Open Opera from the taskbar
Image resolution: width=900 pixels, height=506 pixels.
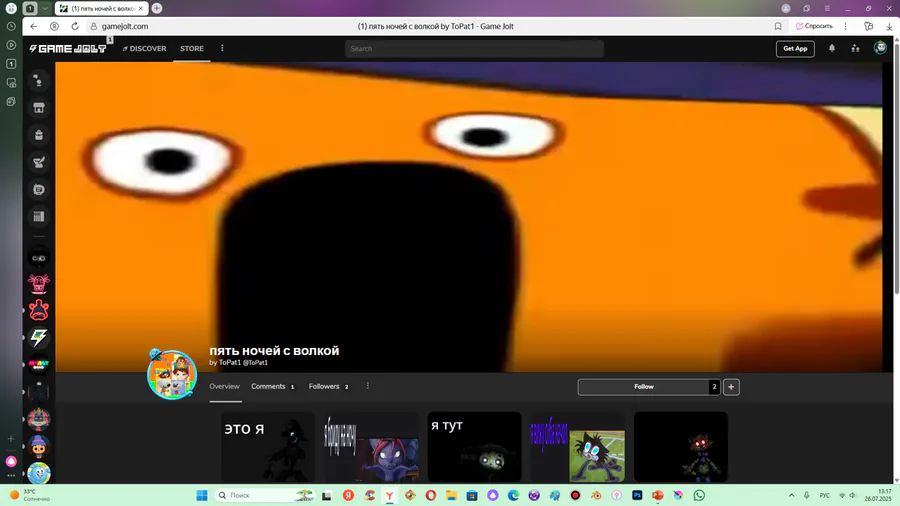(x=430, y=495)
